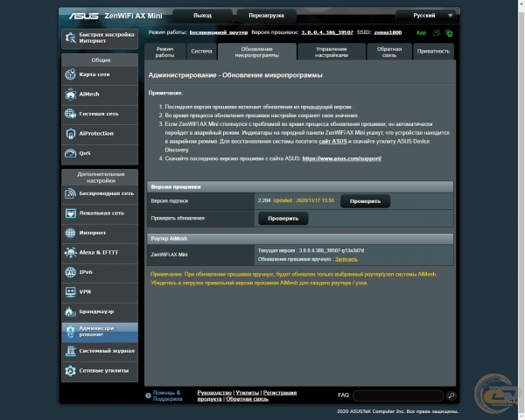Open the Утилиты footer link
The height and width of the screenshot is (420, 525).
pyautogui.click(x=247, y=393)
